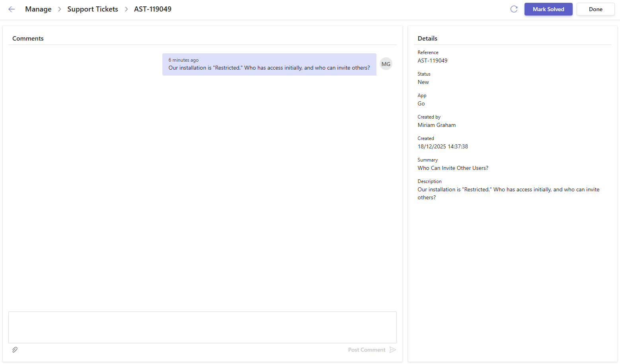Refresh the ticket with the reload icon
This screenshot has height=364, width=620.
pos(514,9)
